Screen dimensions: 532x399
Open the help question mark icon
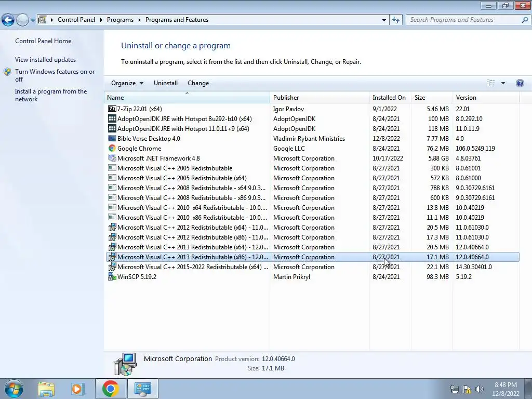coord(520,83)
